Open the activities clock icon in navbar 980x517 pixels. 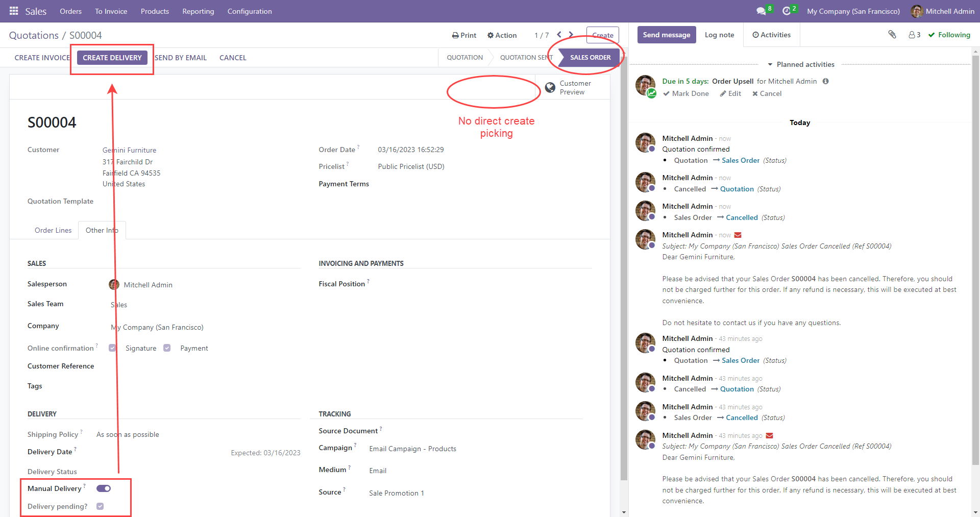click(x=787, y=11)
